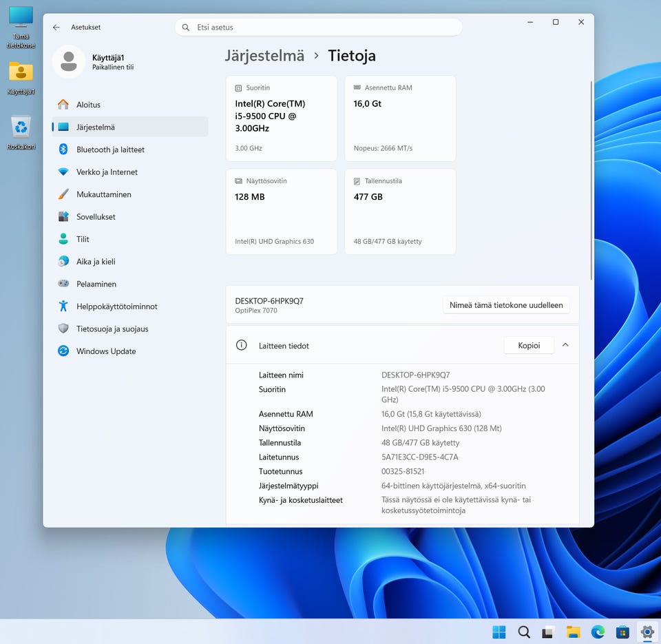Click the Asennettu RAM card
661x644 pixels.
(400, 118)
